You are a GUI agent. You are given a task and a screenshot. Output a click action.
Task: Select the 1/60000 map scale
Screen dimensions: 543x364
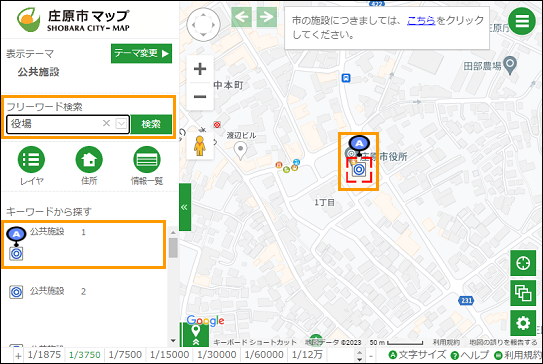tap(264, 355)
